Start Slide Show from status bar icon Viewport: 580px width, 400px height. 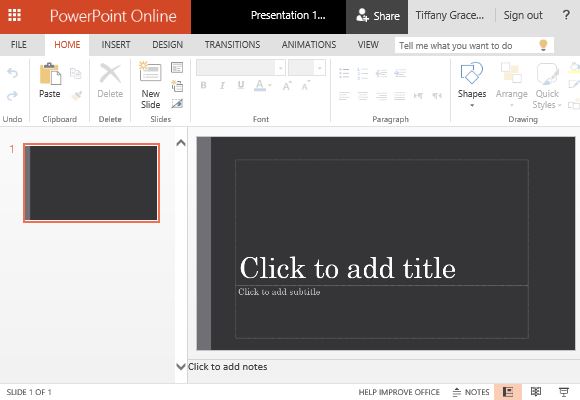point(564,391)
